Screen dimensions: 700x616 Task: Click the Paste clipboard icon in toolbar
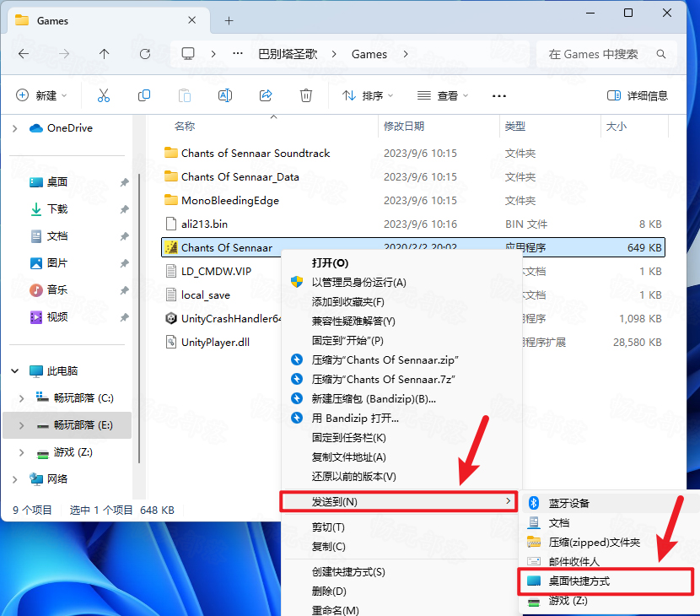point(185,95)
